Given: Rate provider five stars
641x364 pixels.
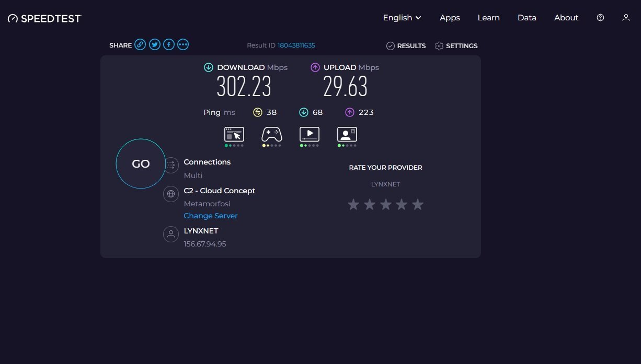Looking at the screenshot, I should point(417,204).
